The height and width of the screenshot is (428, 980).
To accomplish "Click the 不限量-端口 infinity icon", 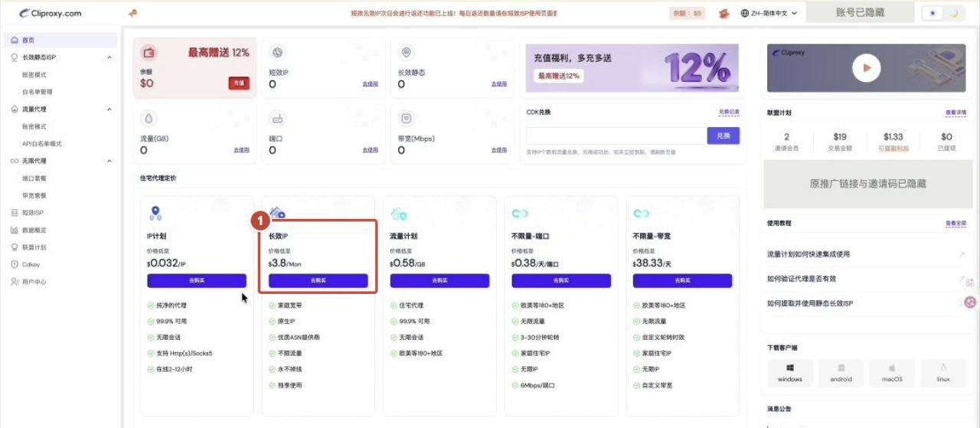I will (x=520, y=214).
